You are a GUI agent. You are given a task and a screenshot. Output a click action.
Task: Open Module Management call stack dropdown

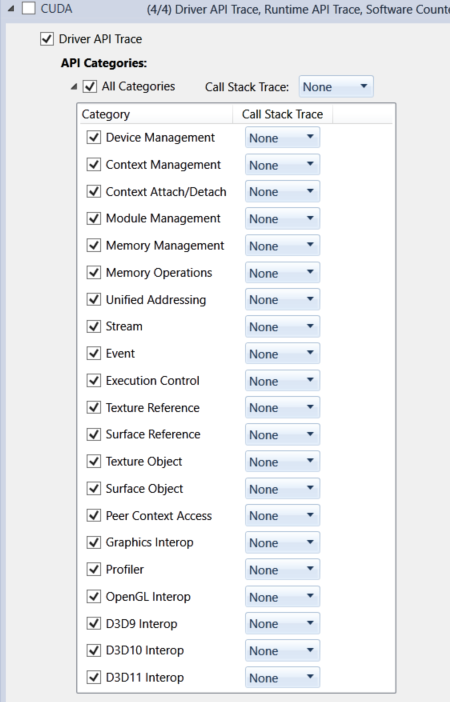pyautogui.click(x=282, y=218)
